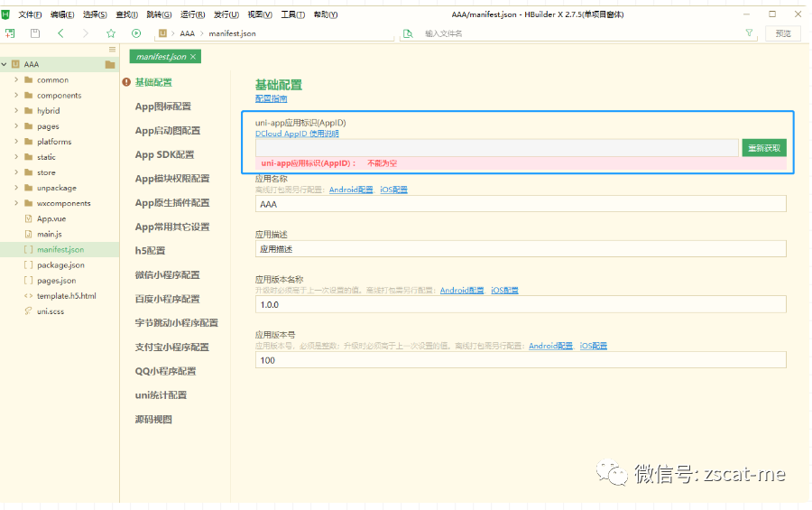Open the 视图(V) menu
The width and height of the screenshot is (812, 510).
[260, 14]
